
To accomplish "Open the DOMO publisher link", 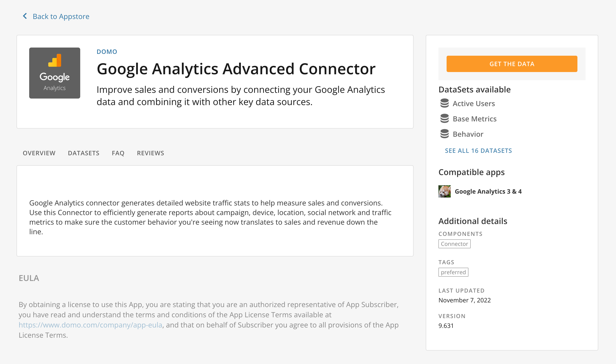I will coord(107,52).
